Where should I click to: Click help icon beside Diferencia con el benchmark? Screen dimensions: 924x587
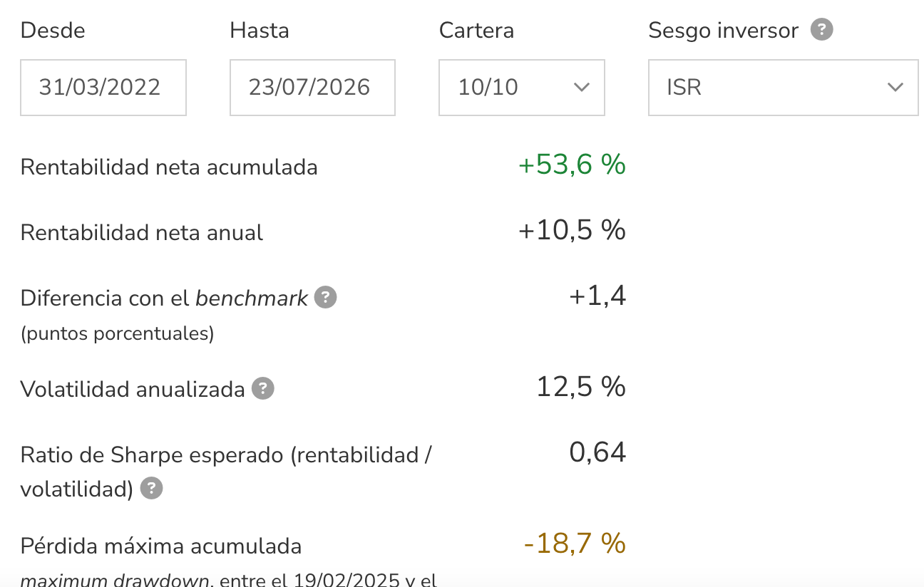click(x=325, y=297)
